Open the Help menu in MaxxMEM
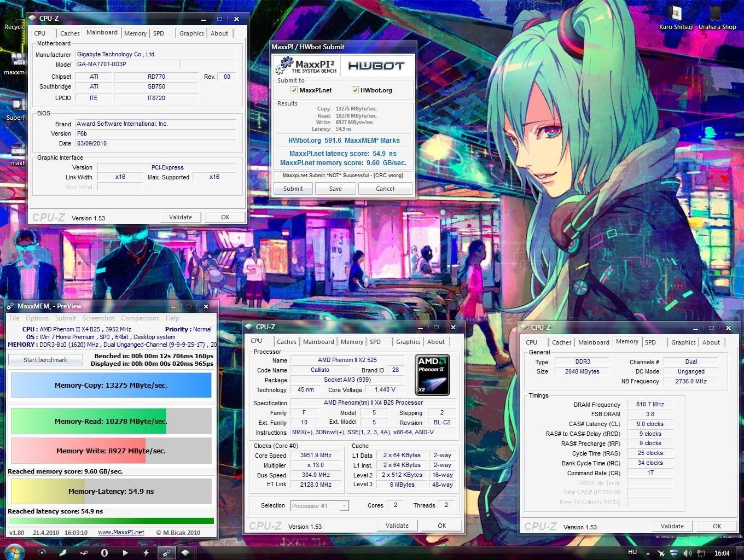Viewport: 744px width, 560px height. 172,318
